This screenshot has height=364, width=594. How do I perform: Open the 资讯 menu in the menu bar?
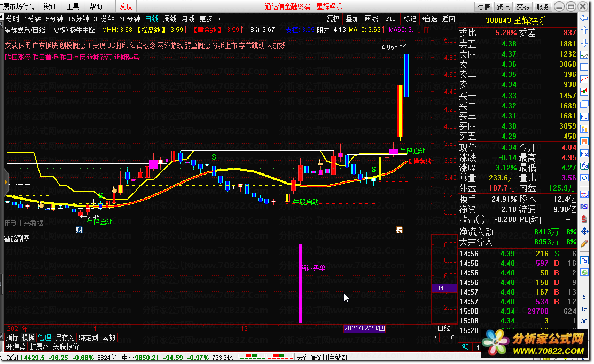[x=50, y=6]
